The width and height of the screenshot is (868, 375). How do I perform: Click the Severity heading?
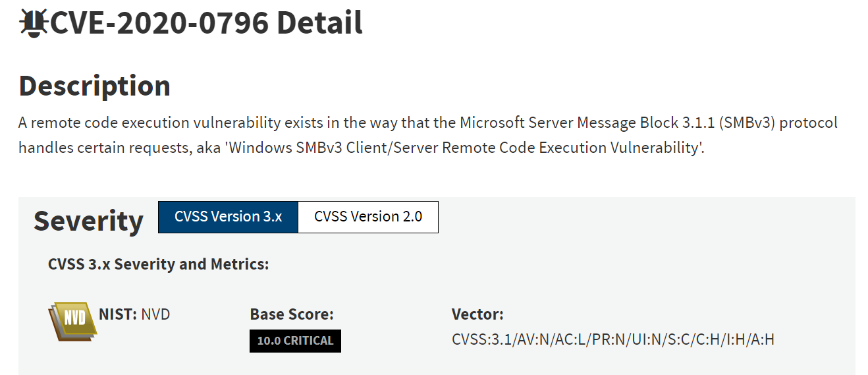(x=88, y=221)
